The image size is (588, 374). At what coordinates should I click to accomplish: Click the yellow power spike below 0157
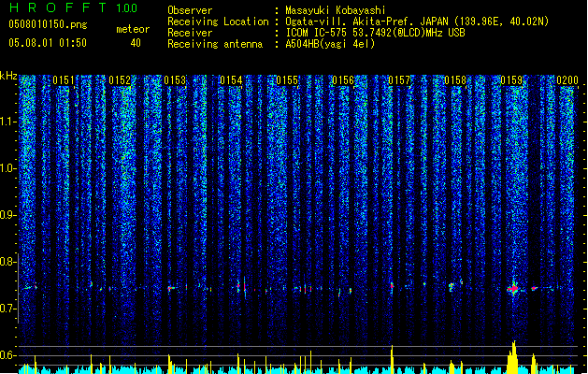[392, 359]
